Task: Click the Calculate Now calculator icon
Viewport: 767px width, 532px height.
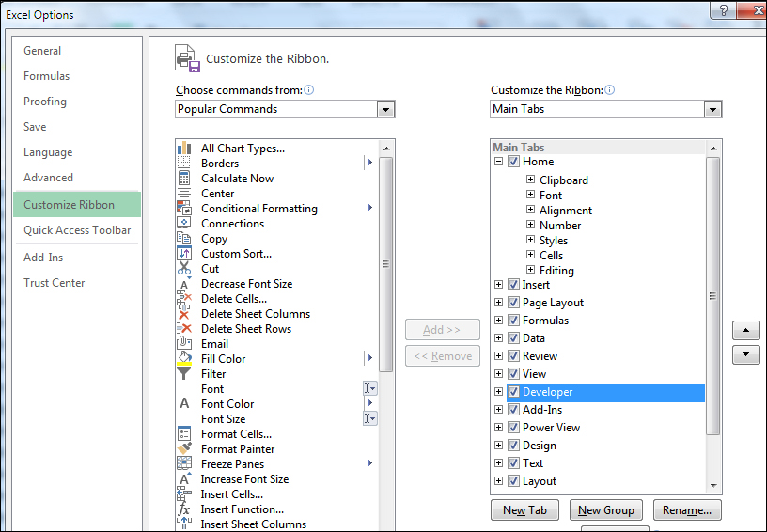Action: [x=184, y=179]
